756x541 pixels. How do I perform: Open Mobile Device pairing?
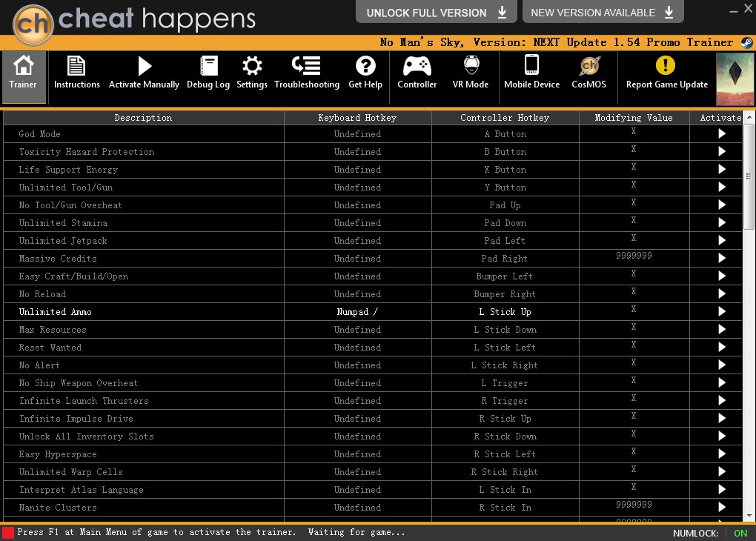pyautogui.click(x=532, y=73)
